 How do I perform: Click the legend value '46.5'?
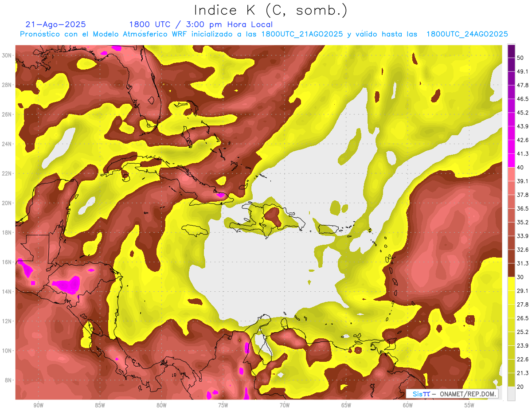pos(523,99)
